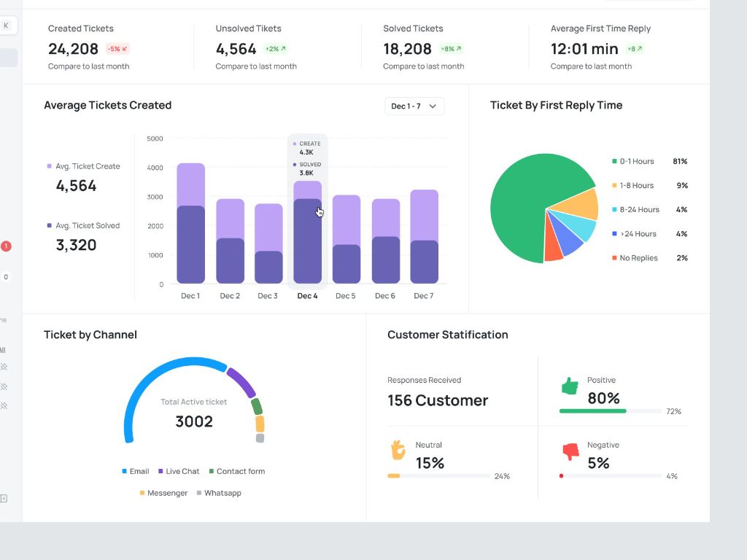Click the Whatsapp legend label
Image resolution: width=747 pixels, height=560 pixels.
point(222,494)
